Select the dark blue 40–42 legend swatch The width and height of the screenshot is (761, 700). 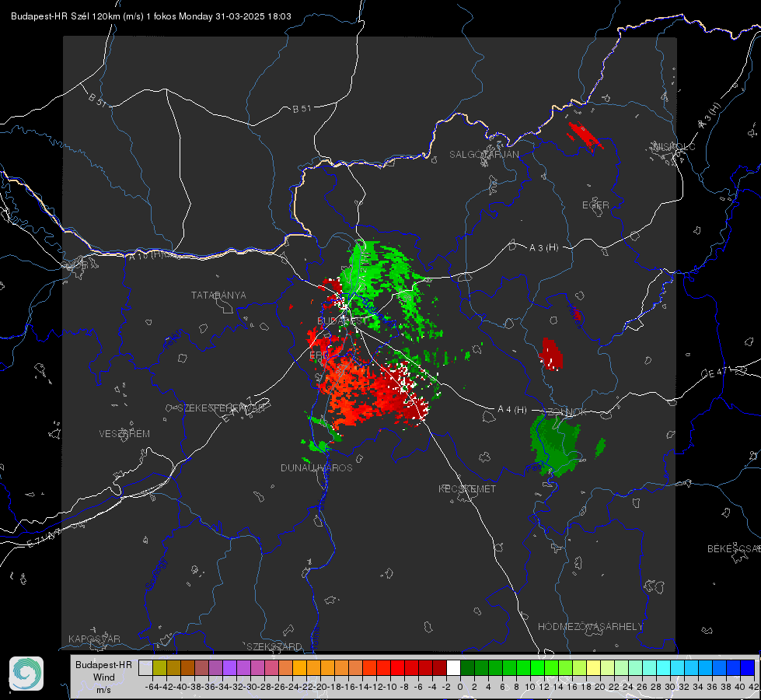click(748, 667)
